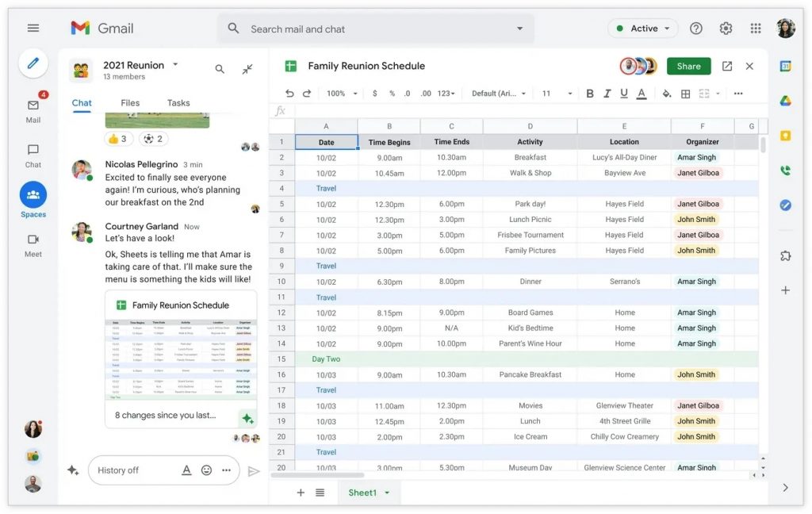Screen dimensions: 812x514
Task: Open the 100% zoom level dropdown
Action: (x=341, y=94)
